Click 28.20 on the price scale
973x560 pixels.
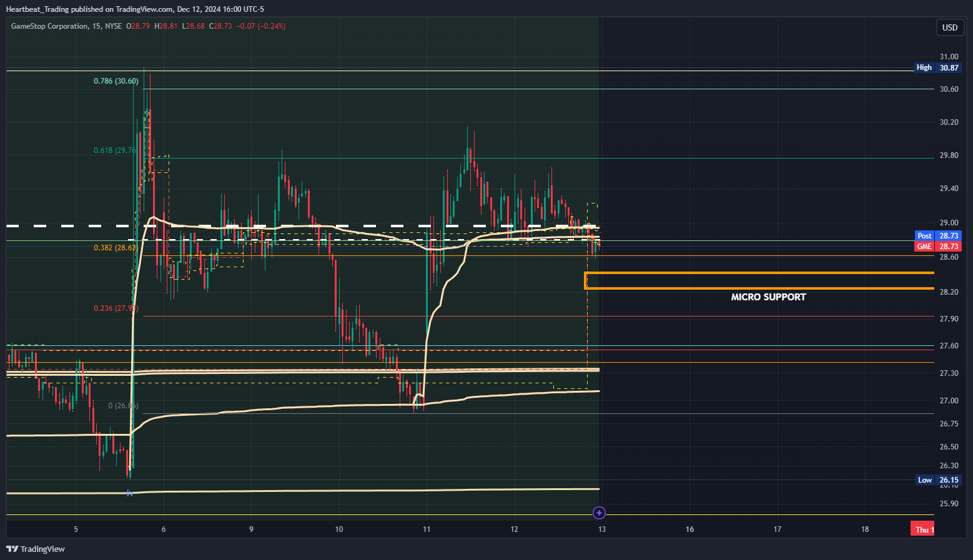[949, 292]
